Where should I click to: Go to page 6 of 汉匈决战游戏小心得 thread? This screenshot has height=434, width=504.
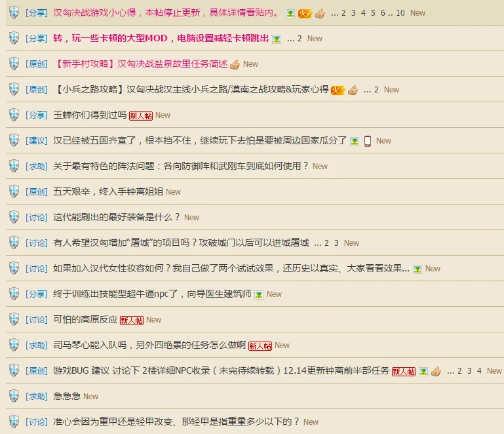point(383,13)
